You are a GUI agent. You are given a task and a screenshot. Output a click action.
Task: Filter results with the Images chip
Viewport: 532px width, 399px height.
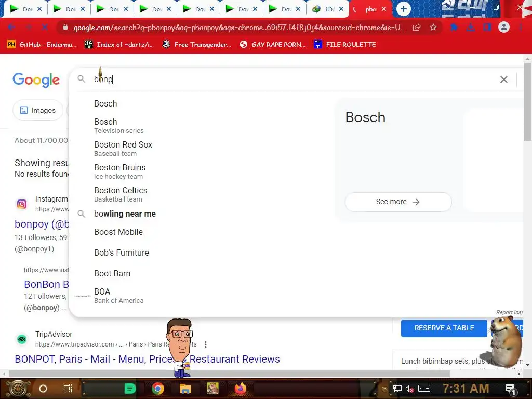[37, 110]
